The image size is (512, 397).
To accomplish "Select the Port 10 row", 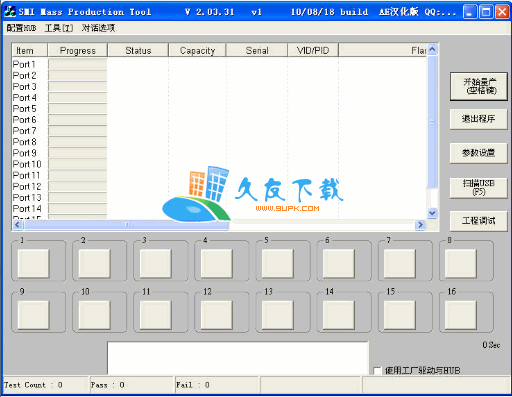I will coord(219,164).
